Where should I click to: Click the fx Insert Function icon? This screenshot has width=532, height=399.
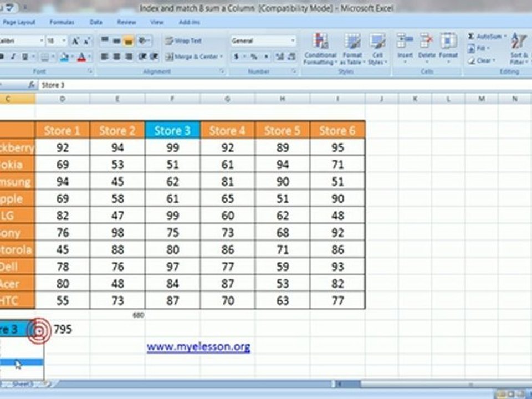point(32,85)
